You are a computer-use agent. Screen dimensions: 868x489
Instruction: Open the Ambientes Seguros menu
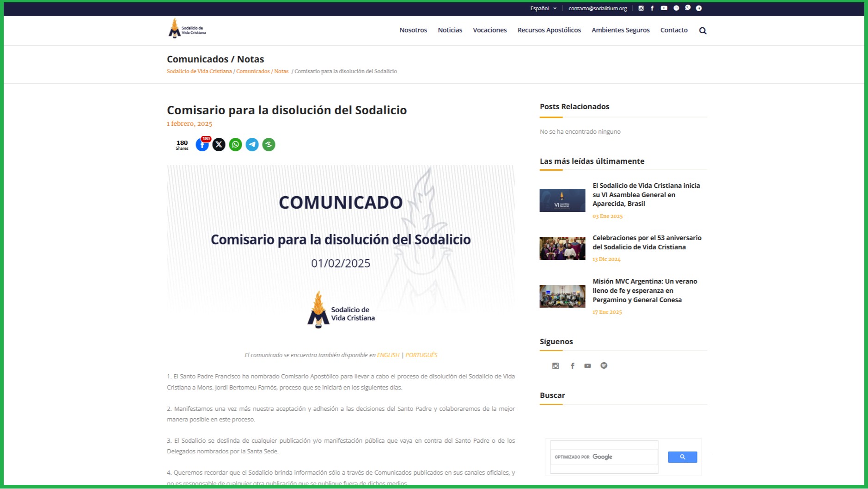point(621,30)
